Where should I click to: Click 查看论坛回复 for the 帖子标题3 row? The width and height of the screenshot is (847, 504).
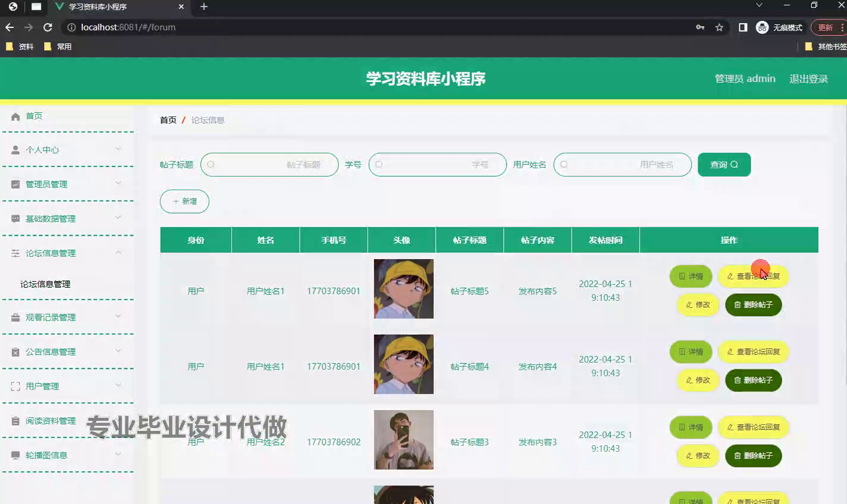point(754,427)
